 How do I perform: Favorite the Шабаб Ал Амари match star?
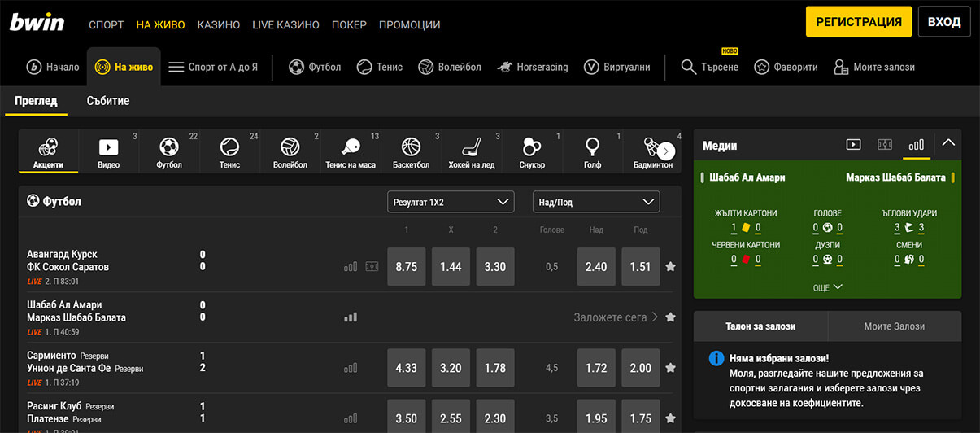(x=670, y=317)
